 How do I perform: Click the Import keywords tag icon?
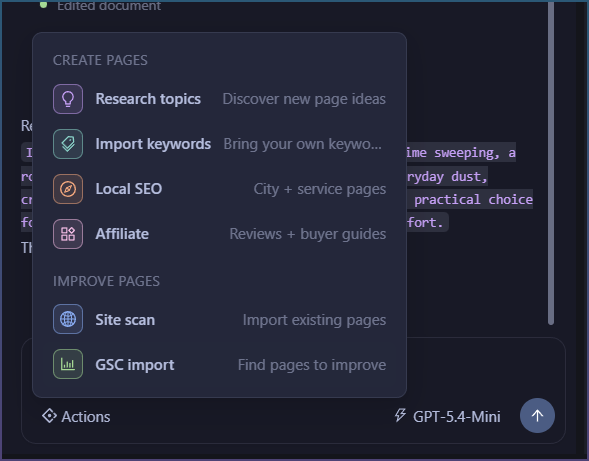click(68, 144)
